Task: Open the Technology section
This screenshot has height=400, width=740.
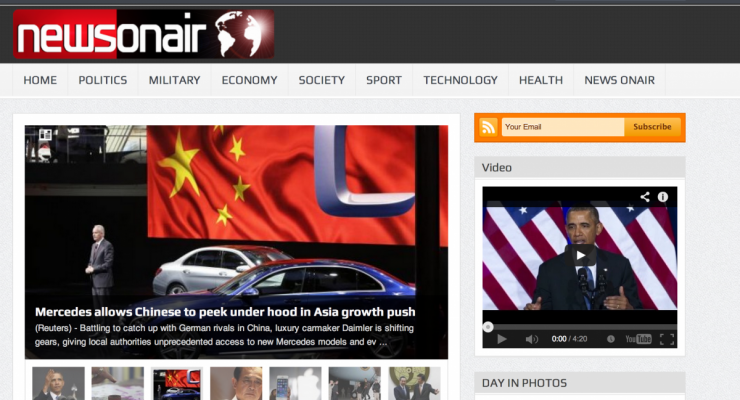Action: (x=460, y=80)
